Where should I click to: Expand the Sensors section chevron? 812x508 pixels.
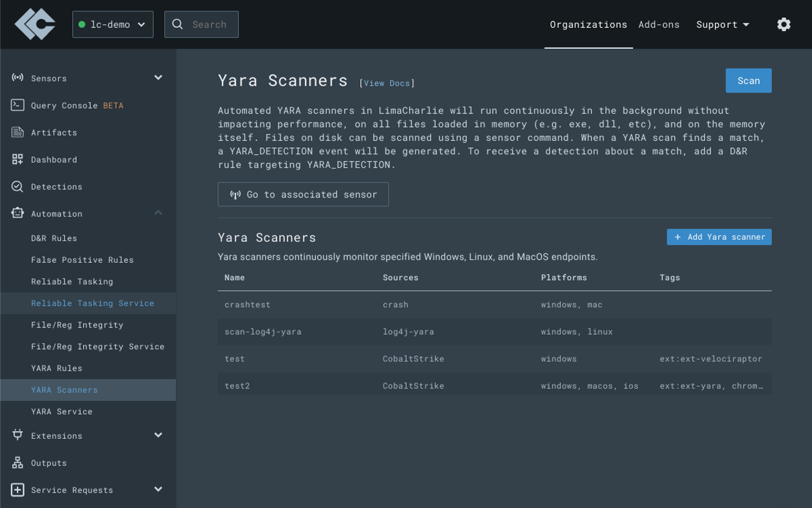tap(158, 77)
